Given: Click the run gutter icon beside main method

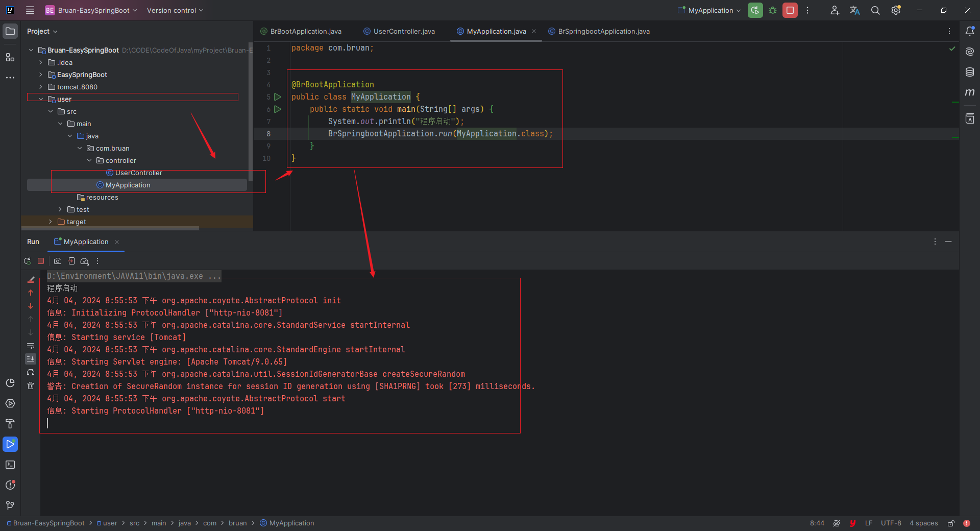Looking at the screenshot, I should tap(278, 109).
